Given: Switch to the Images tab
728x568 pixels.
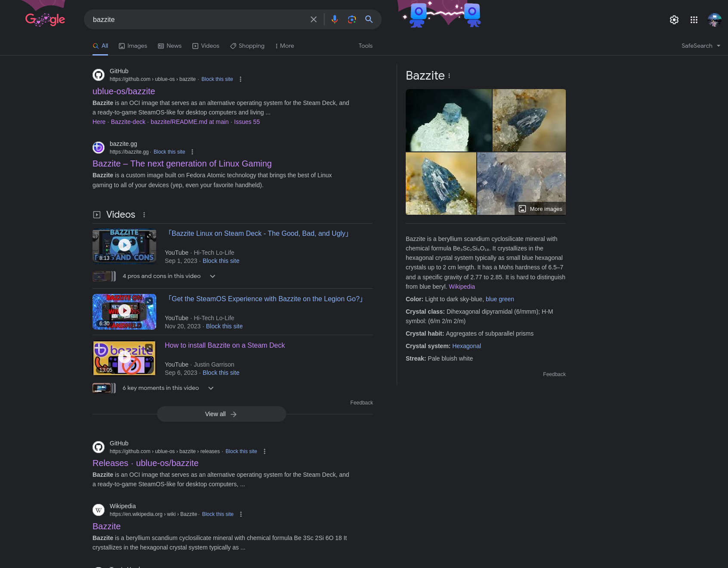Looking at the screenshot, I should (x=133, y=46).
